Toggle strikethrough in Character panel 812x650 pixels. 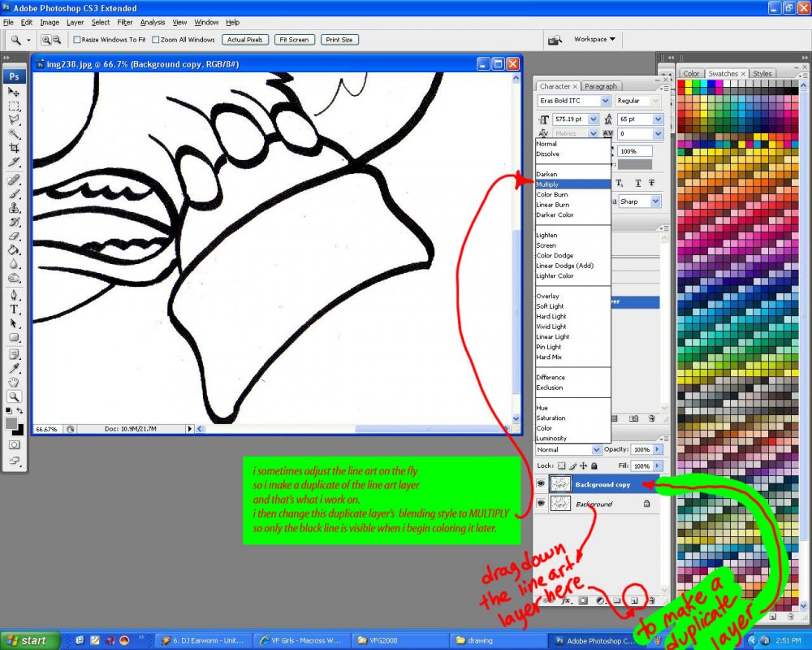point(651,183)
